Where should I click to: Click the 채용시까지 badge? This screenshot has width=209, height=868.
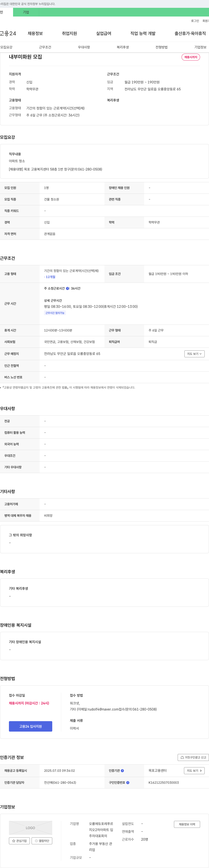pyautogui.click(x=191, y=57)
